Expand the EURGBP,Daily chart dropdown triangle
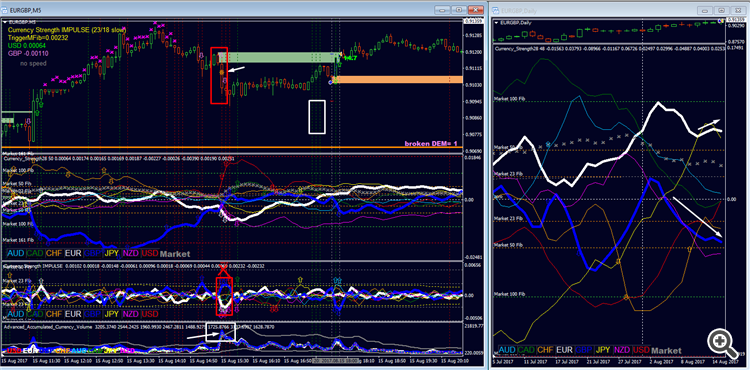The width and height of the screenshot is (750, 370). point(497,22)
